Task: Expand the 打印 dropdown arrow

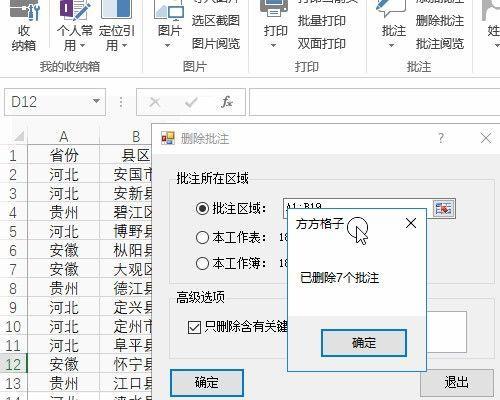Action: 273,45
